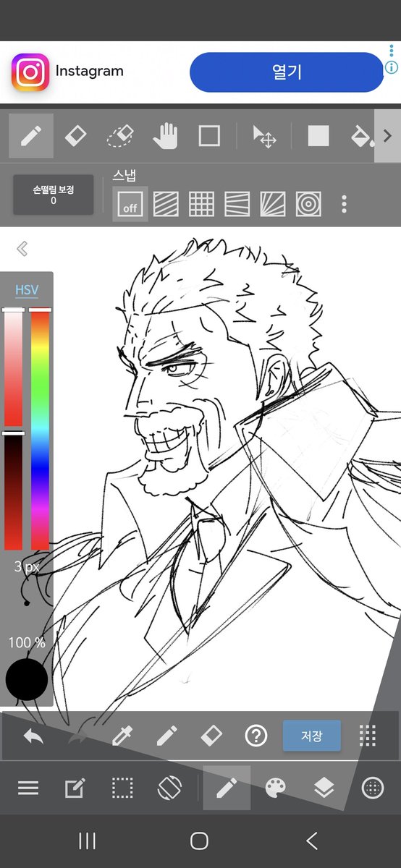Open opacity 100 % setting

(x=27, y=642)
